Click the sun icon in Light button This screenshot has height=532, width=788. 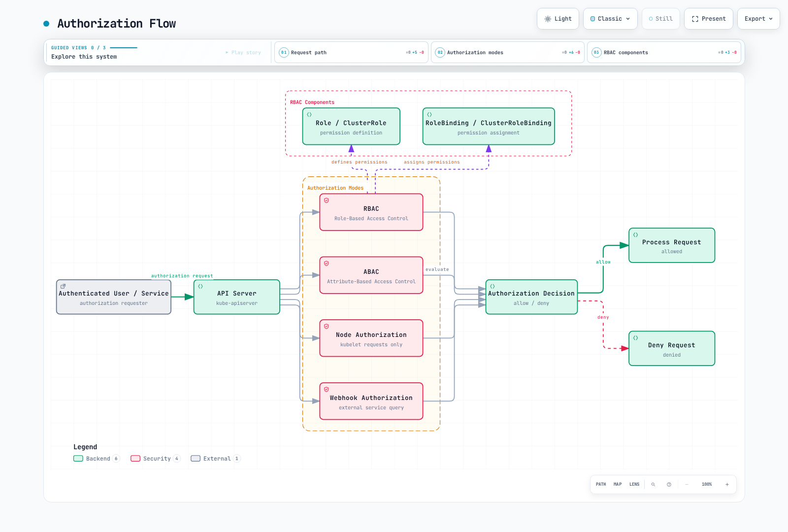tap(548, 19)
